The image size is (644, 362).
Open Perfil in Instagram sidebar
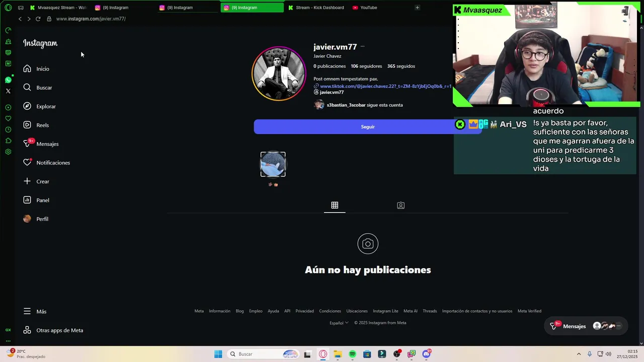36,219
